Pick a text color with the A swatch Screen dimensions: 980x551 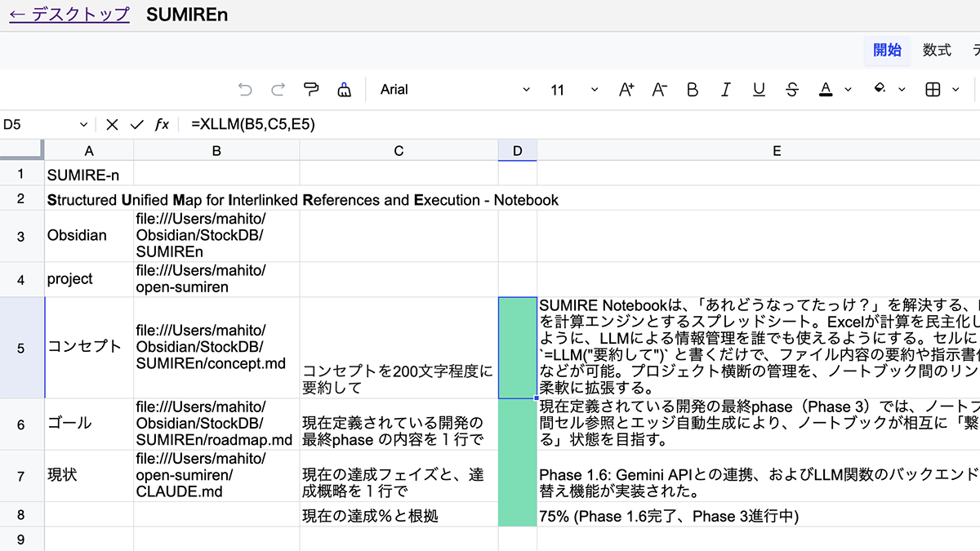pyautogui.click(x=826, y=90)
